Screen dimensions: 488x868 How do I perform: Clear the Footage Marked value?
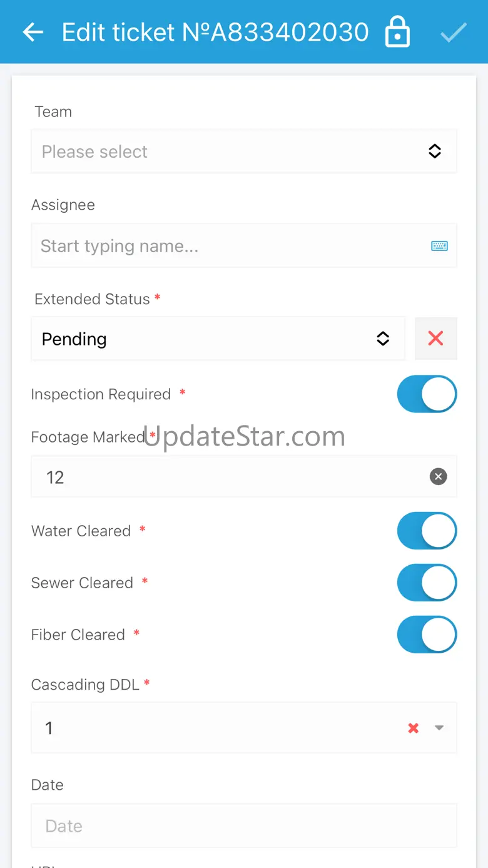click(438, 477)
